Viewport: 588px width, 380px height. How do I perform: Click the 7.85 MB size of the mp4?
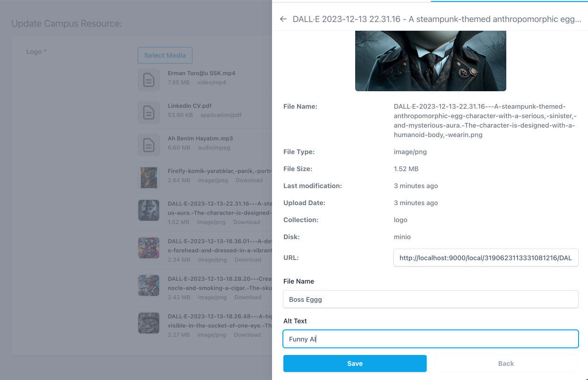[x=179, y=82]
